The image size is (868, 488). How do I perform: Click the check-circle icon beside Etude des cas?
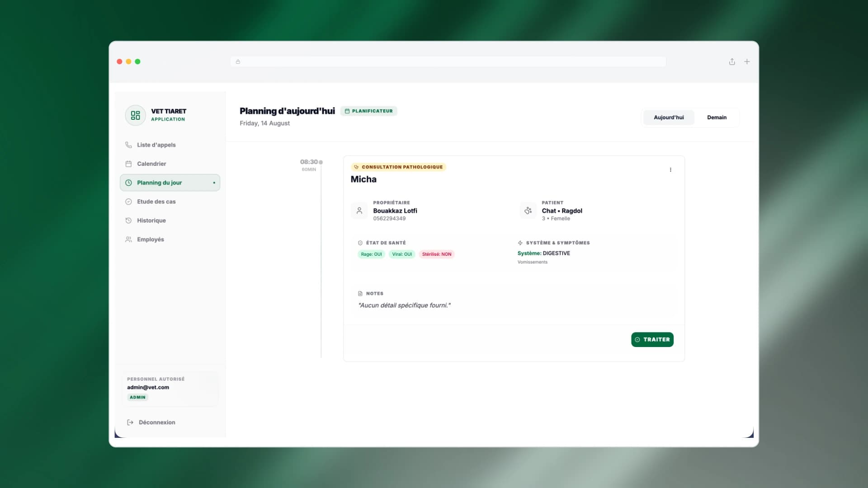[128, 202]
